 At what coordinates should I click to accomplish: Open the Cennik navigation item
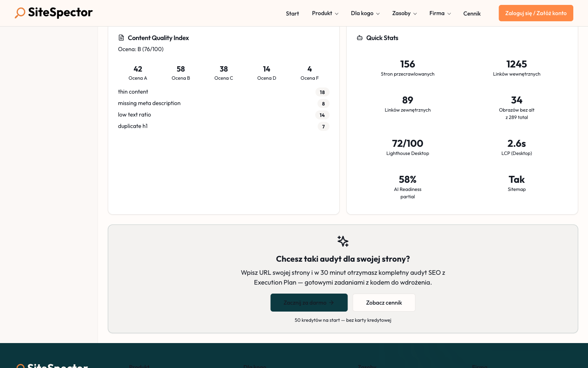click(472, 13)
